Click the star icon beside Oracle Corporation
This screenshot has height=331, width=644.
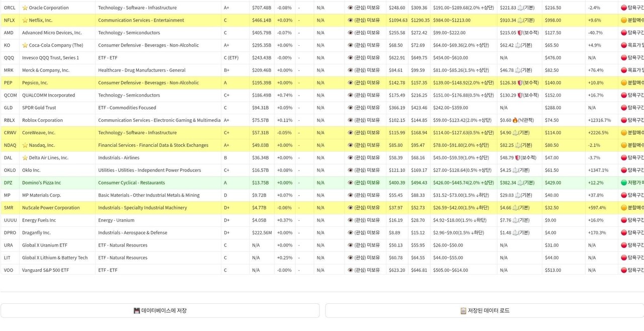pyautogui.click(x=25, y=8)
